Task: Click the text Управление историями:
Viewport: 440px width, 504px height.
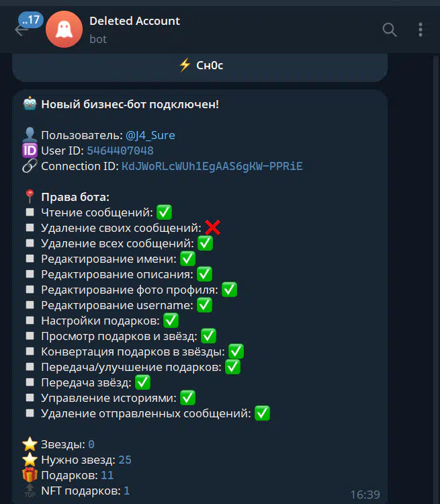Action: pos(109,398)
